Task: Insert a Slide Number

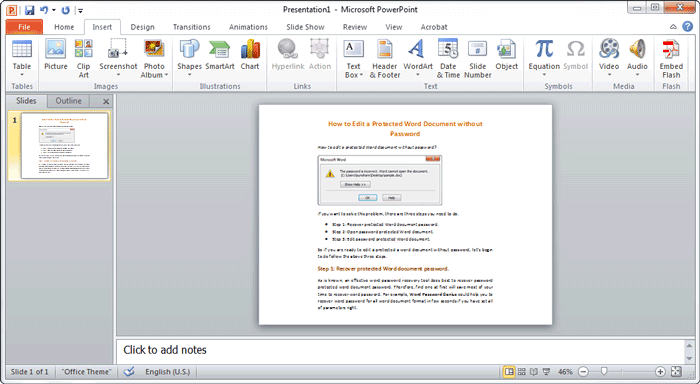Action: [x=478, y=58]
